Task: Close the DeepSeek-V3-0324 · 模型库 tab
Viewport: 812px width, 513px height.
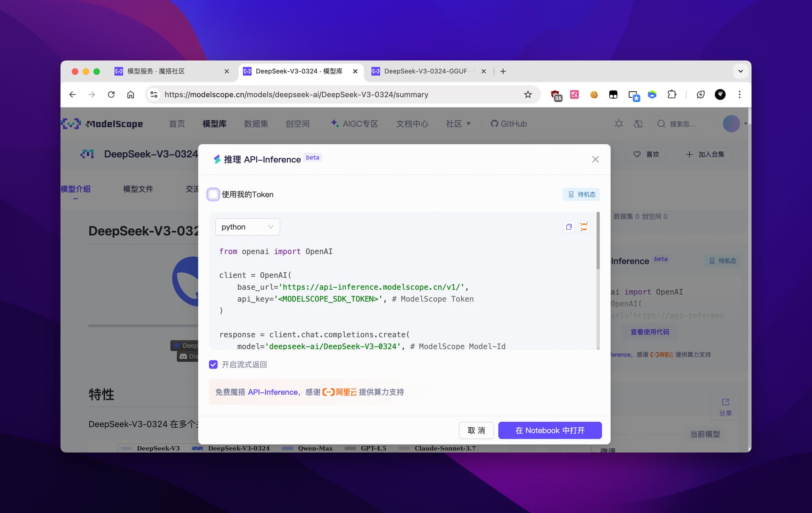Action: pos(355,71)
